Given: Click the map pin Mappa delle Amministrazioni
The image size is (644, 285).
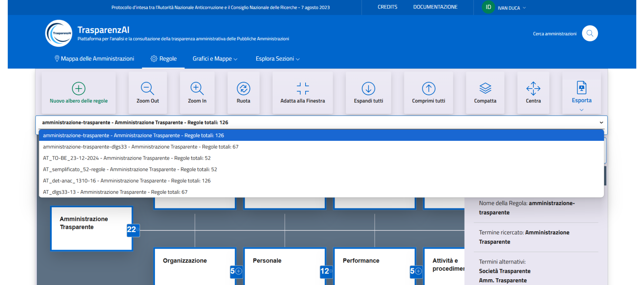Looking at the screenshot, I should (94, 59).
